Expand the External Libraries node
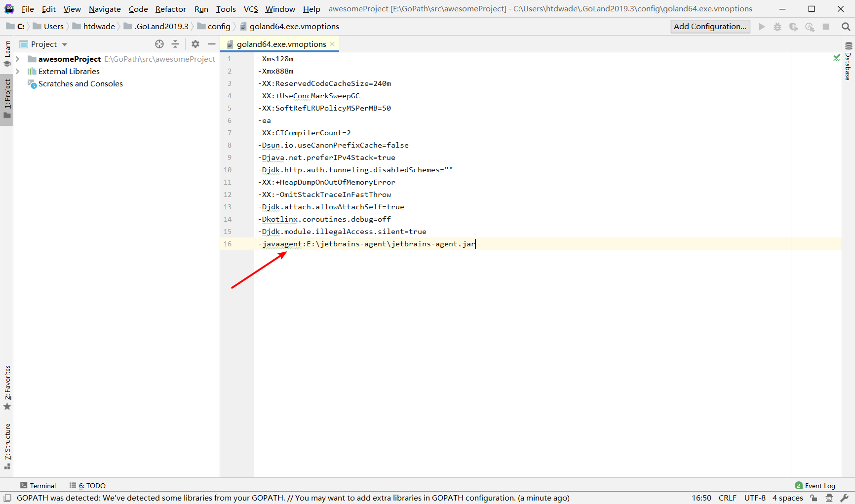The height and width of the screenshot is (504, 855). pyautogui.click(x=18, y=71)
